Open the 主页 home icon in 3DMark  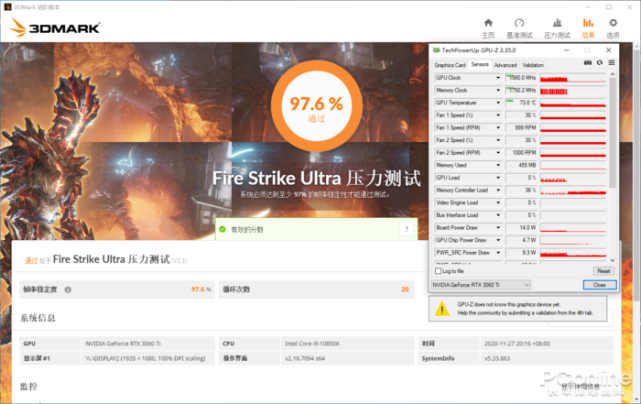(488, 23)
